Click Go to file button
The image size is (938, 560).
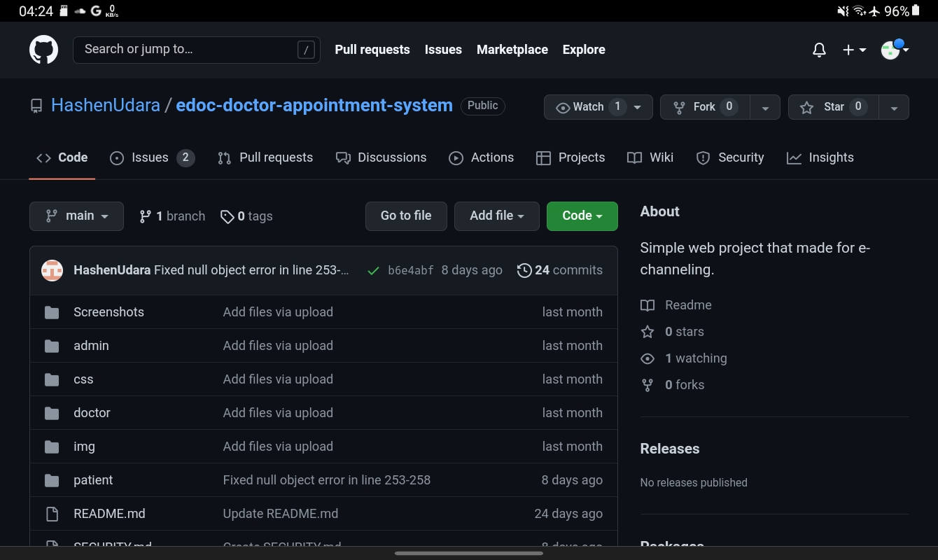[406, 216]
